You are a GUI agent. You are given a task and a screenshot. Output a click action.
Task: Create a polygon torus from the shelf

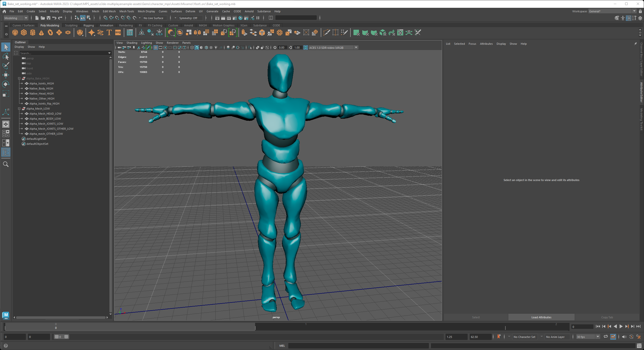point(50,33)
